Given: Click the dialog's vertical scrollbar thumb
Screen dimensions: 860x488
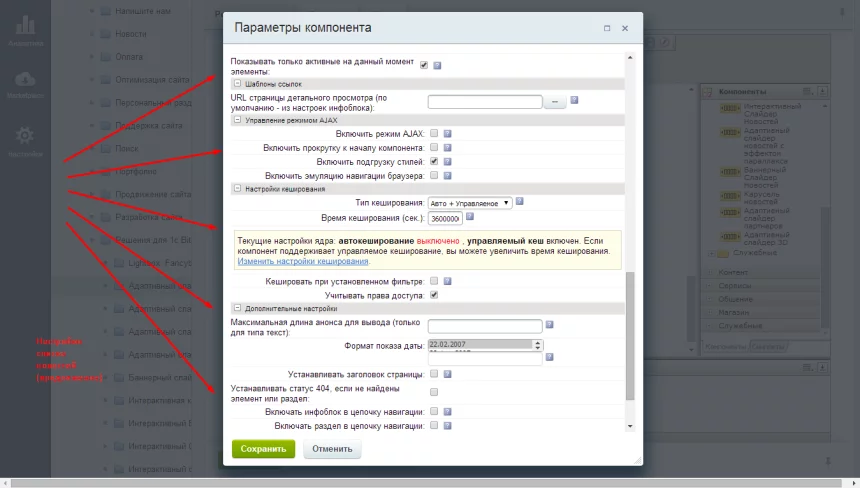Looking at the screenshot, I should pos(629,335).
